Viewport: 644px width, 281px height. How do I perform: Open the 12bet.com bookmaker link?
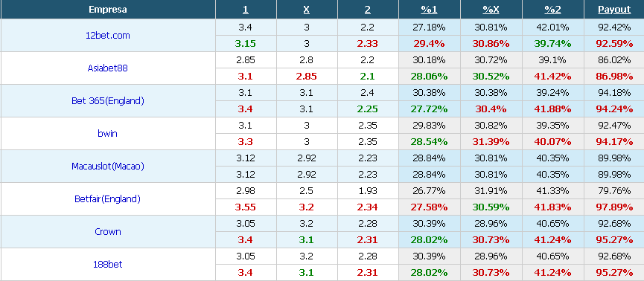pos(108,35)
